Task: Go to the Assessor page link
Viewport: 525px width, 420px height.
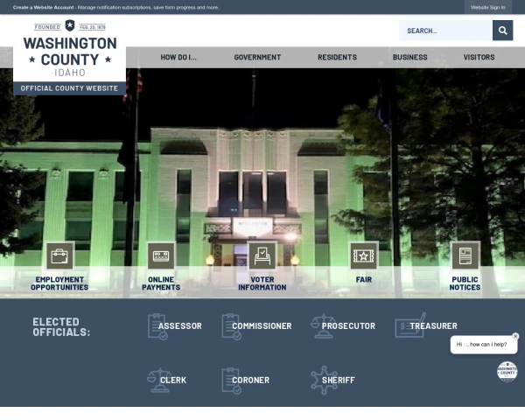Action: click(180, 325)
